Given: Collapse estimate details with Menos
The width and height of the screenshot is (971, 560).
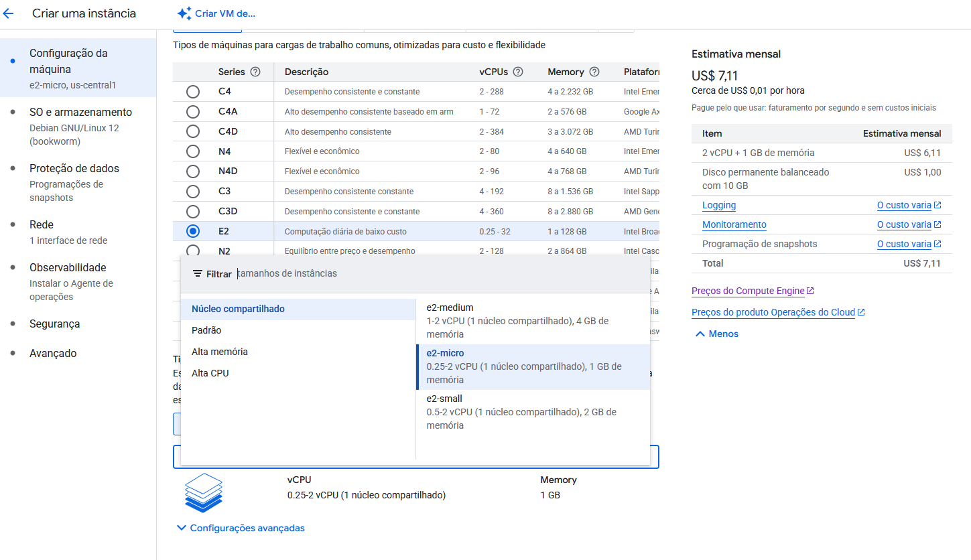Looking at the screenshot, I should 716,334.
